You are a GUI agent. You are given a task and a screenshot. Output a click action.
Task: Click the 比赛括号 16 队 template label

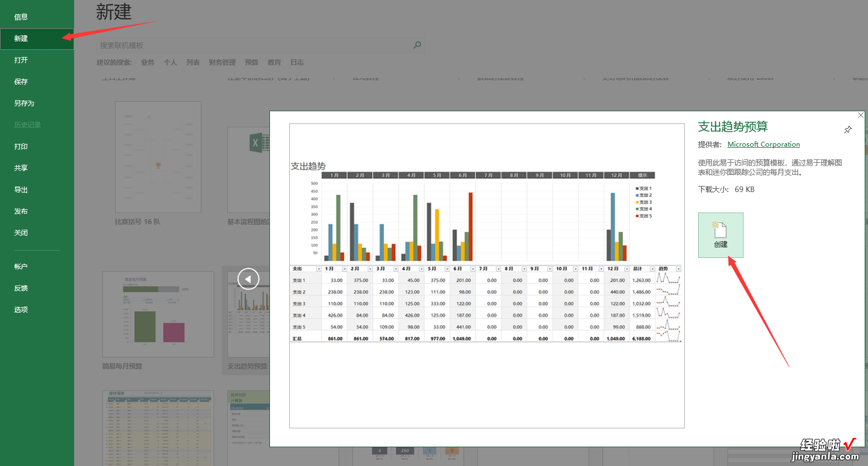click(x=138, y=222)
